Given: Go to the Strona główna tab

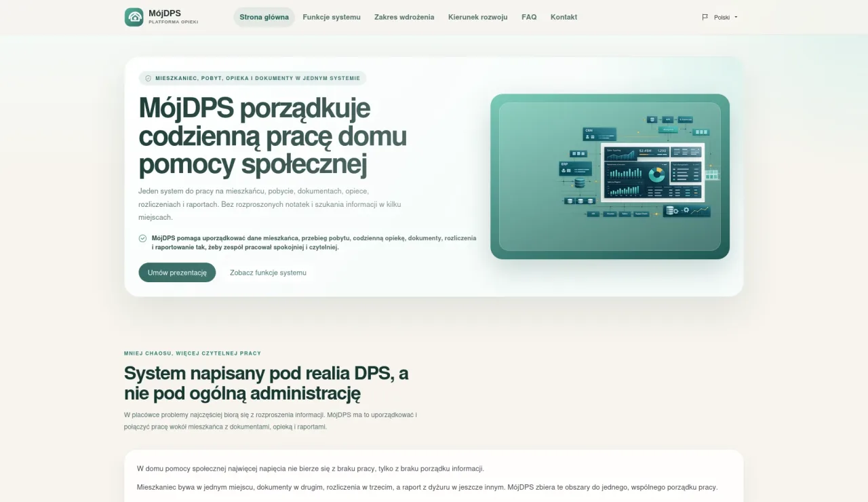Looking at the screenshot, I should [x=264, y=17].
